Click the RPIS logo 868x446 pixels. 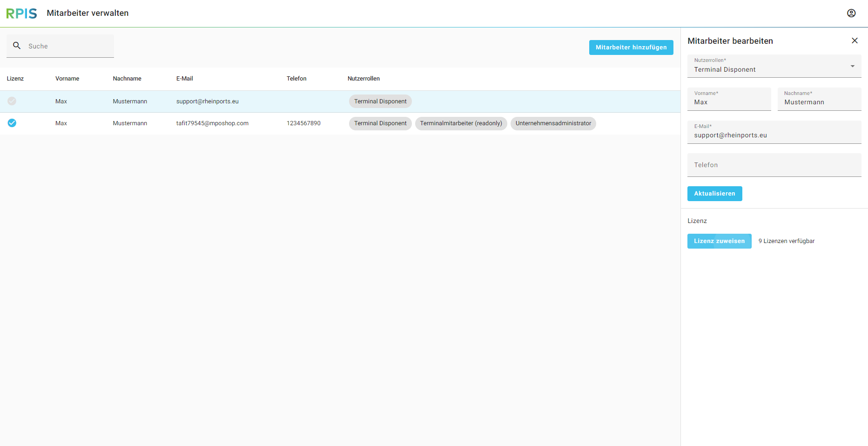21,14
